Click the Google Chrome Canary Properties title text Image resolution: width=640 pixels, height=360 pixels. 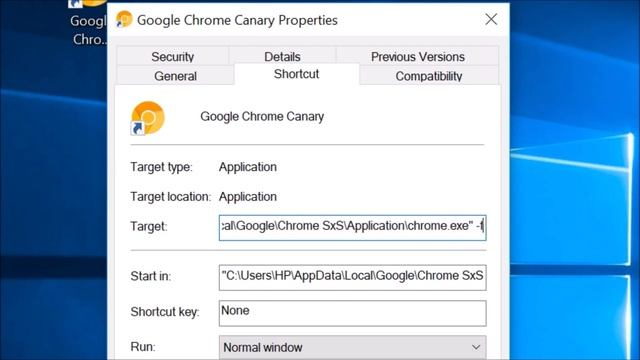[237, 20]
